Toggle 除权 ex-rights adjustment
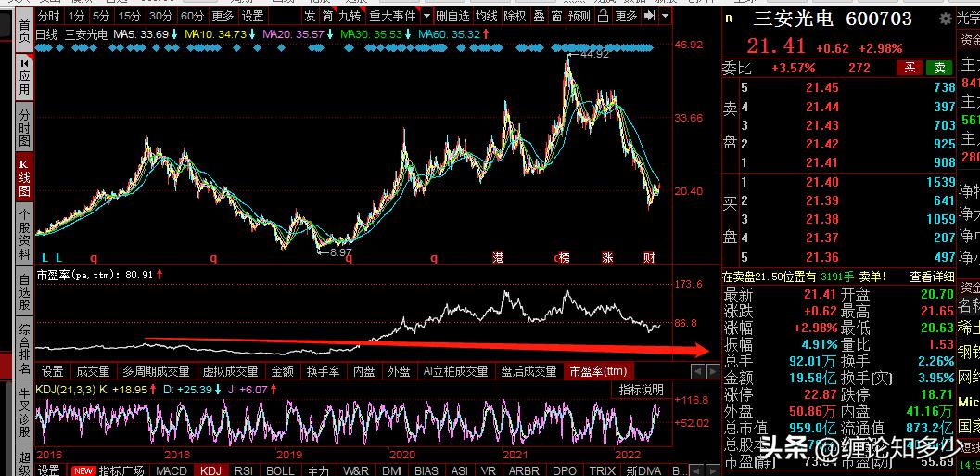 515,16
